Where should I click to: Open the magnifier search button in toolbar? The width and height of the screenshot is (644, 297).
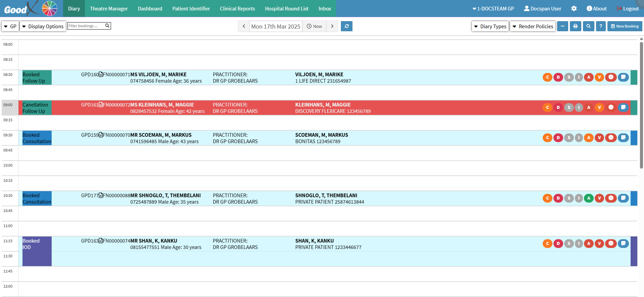(x=588, y=26)
